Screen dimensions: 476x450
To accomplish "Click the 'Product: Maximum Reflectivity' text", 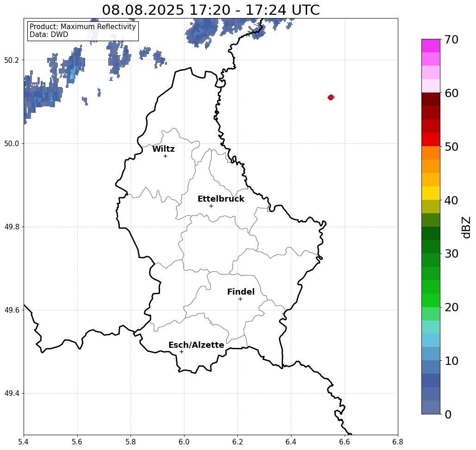I will tap(82, 27).
